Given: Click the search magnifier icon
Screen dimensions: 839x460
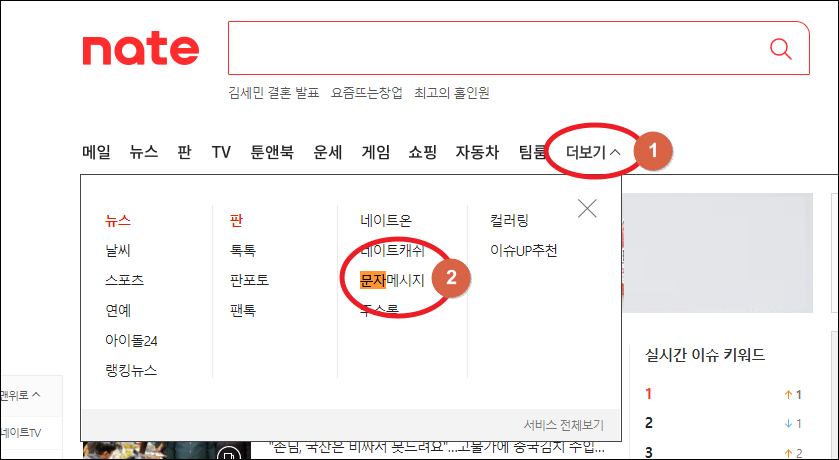Looking at the screenshot, I should 781,49.
